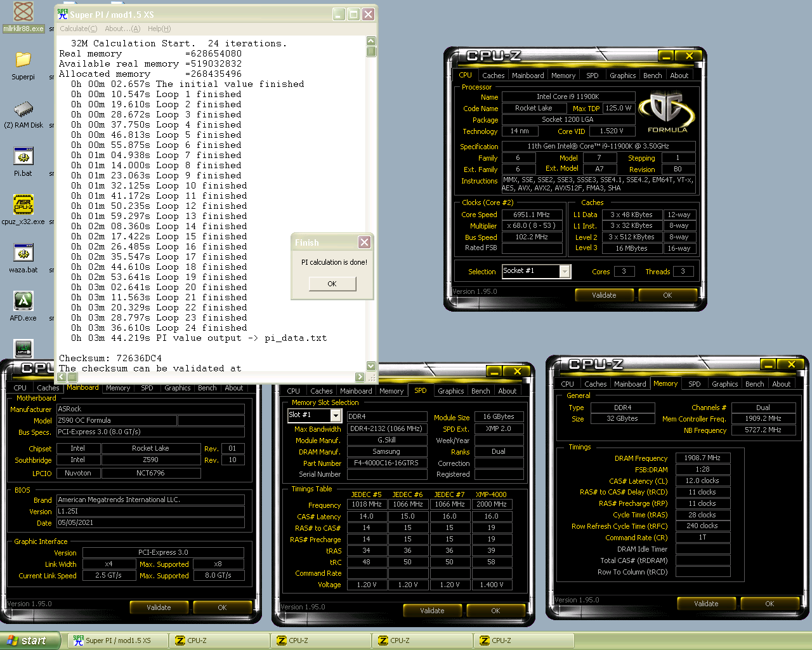The height and width of the screenshot is (650, 812).
Task: Click the Intel Core i9 11900K name field
Action: [x=568, y=96]
